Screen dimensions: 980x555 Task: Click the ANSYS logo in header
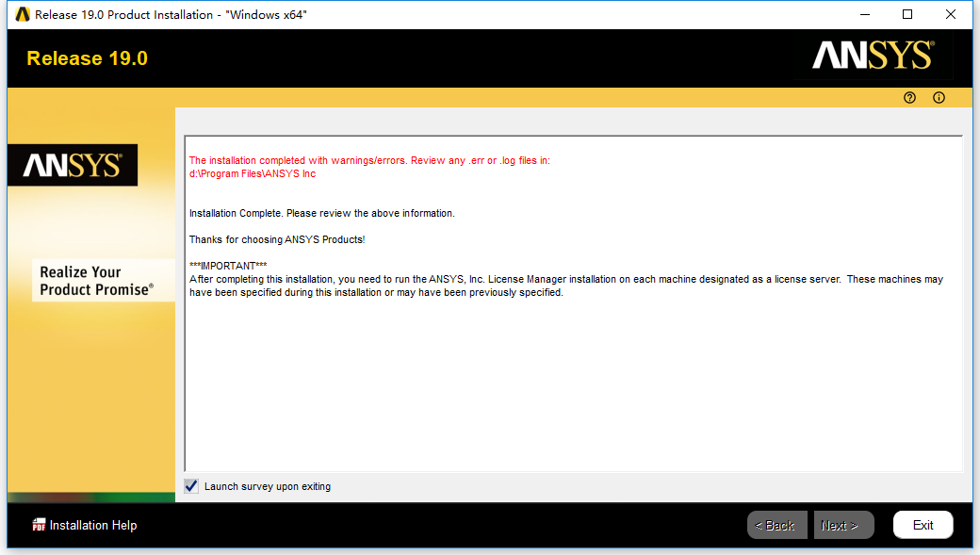[874, 55]
